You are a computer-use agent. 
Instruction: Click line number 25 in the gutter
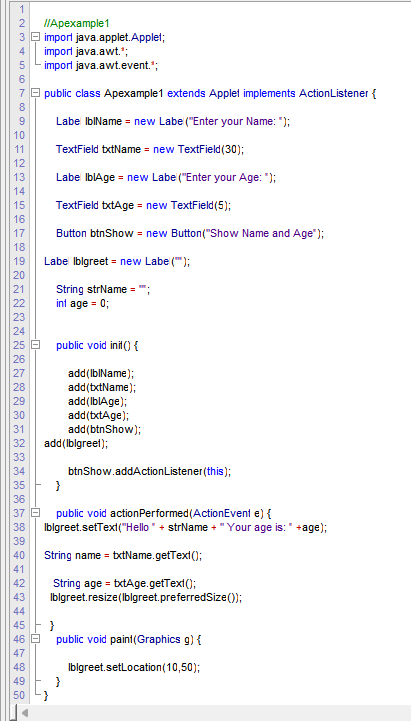click(19, 345)
